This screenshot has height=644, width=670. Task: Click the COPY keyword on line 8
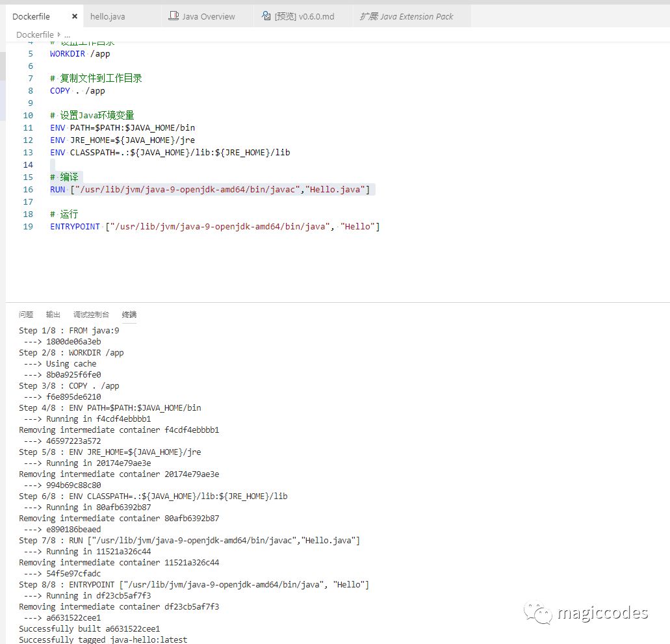tap(60, 91)
